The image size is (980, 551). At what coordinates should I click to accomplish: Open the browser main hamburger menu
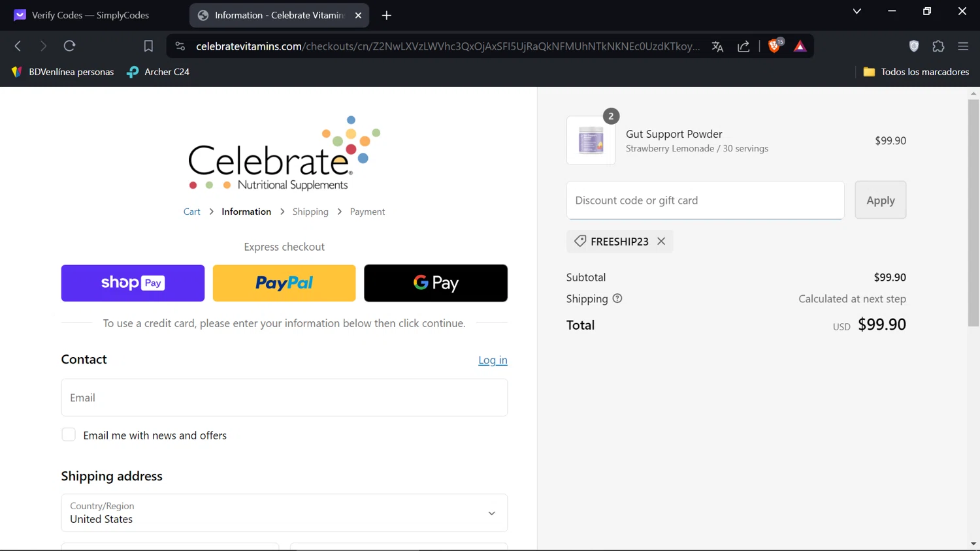coord(962,46)
